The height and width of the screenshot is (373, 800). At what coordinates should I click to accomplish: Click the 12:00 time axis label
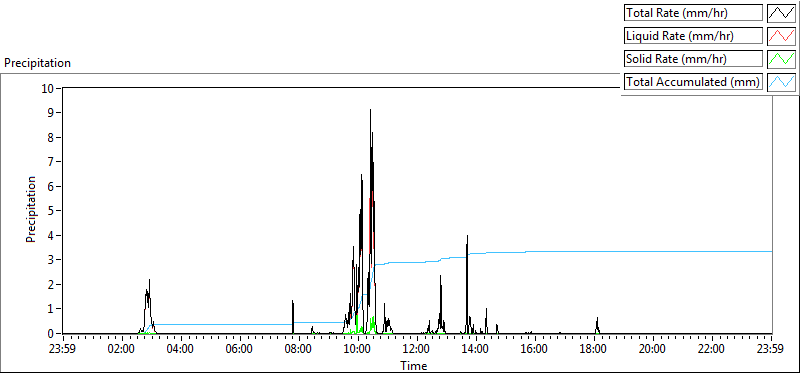tap(417, 349)
